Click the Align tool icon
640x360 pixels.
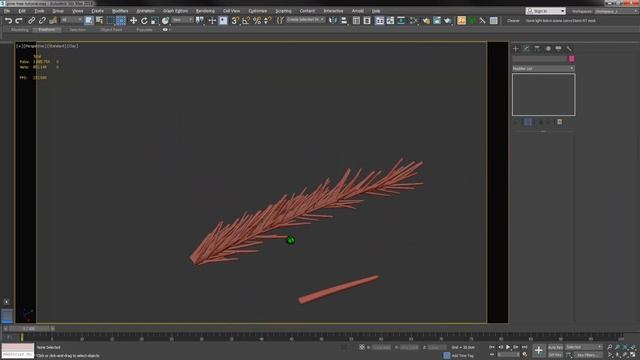tap(344, 20)
